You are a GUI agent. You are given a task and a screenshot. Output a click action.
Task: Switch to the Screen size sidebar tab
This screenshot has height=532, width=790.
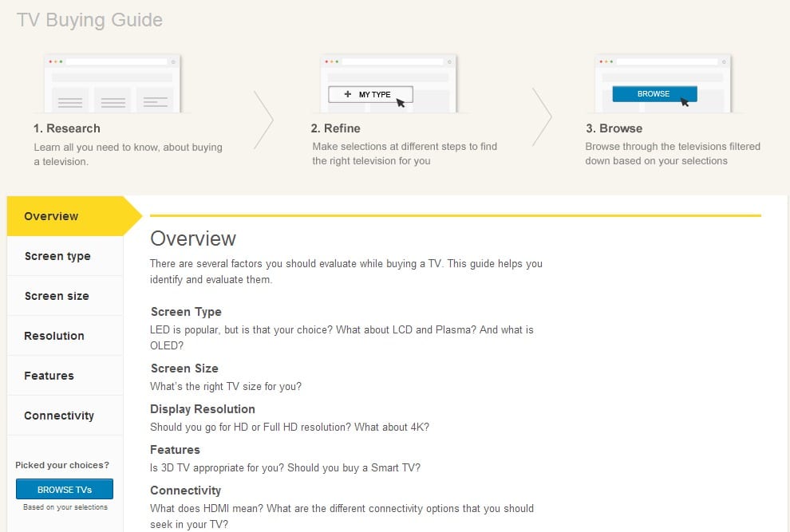65,296
